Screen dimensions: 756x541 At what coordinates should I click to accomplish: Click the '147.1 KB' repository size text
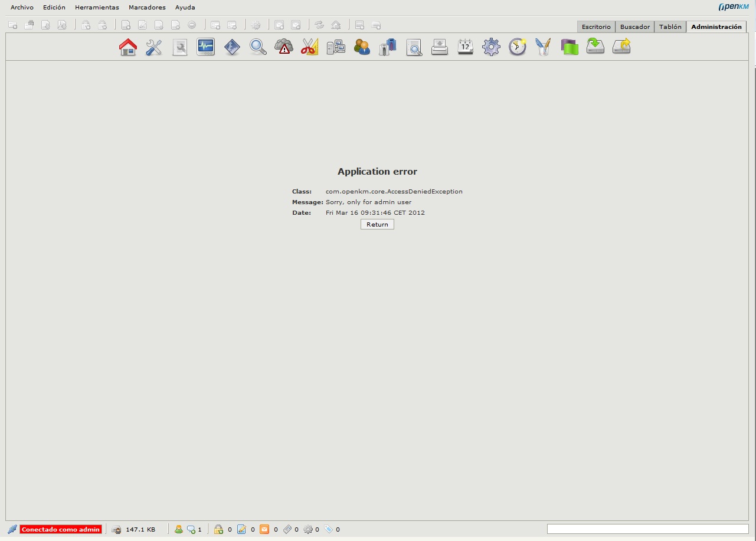(x=140, y=530)
